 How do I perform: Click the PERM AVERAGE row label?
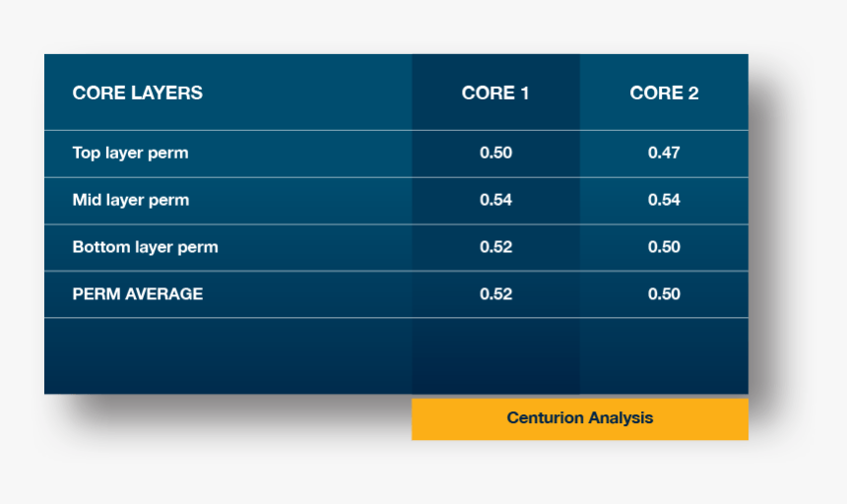tap(138, 294)
